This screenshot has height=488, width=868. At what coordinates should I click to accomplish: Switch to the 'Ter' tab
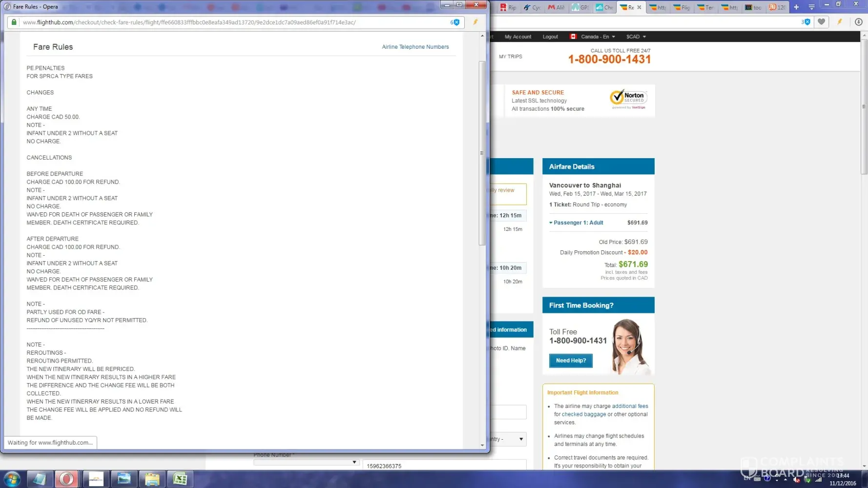(x=705, y=7)
